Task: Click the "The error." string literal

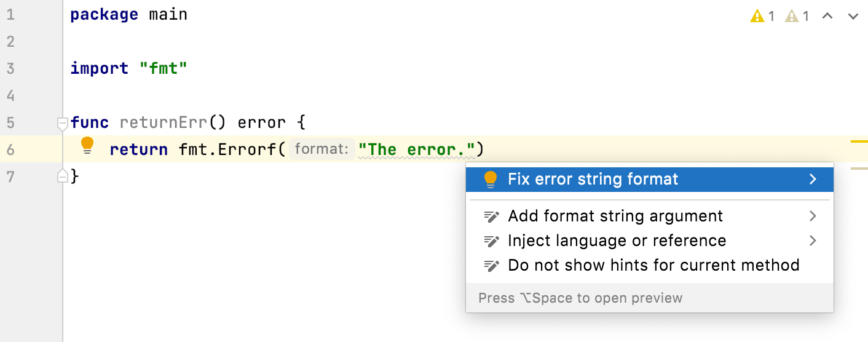Action: point(417,149)
